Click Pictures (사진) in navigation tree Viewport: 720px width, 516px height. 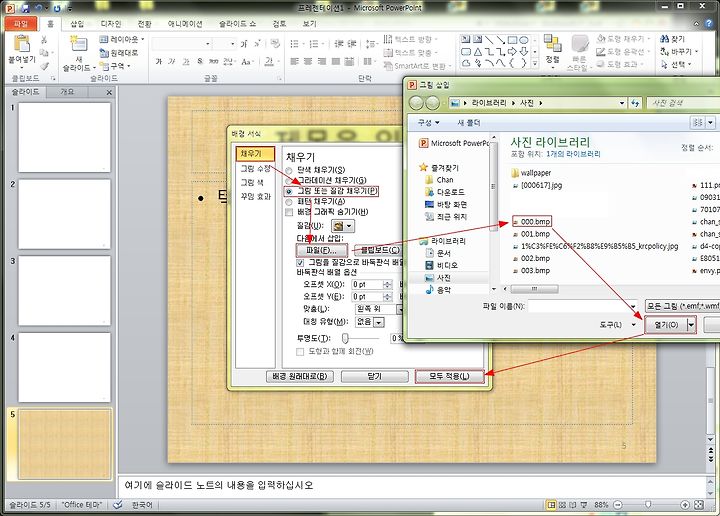tap(443, 278)
